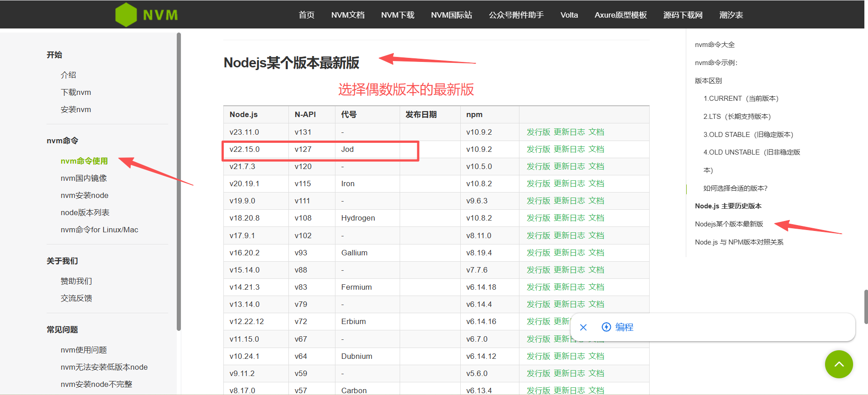The height and width of the screenshot is (395, 868).
Task: Jump to 1.CURRENT（当前版本）section
Action: tap(741, 99)
